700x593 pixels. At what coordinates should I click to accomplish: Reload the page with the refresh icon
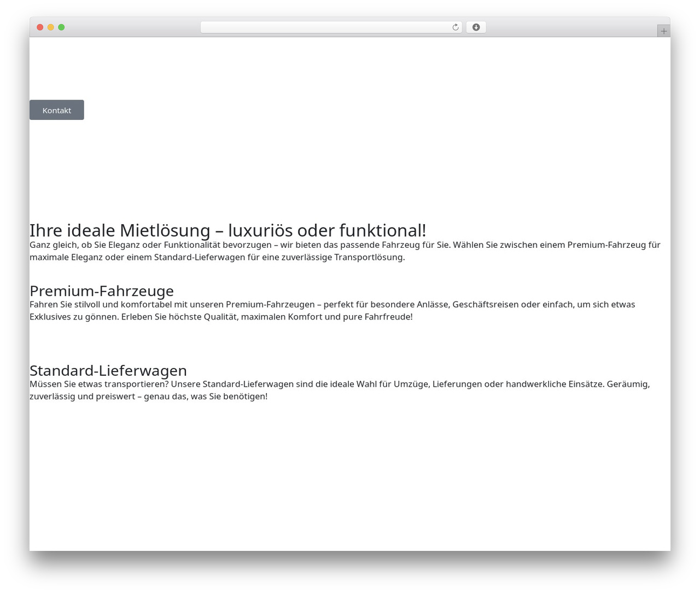tap(455, 27)
